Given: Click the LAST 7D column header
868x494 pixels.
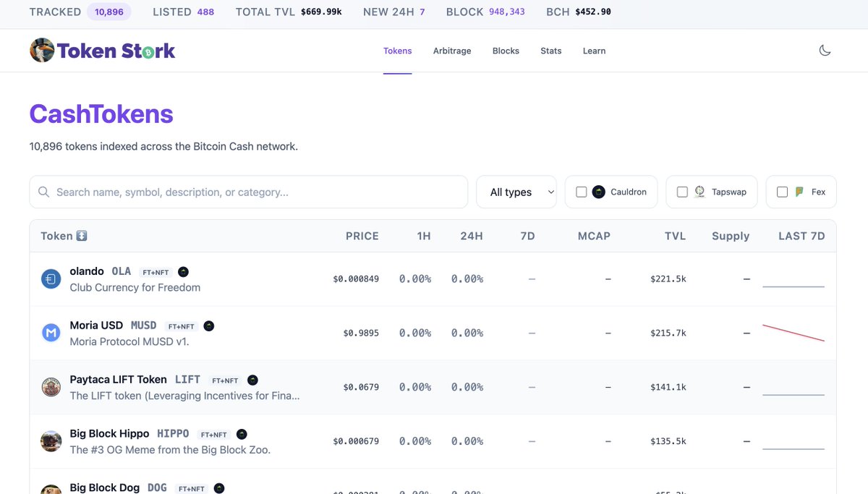Looking at the screenshot, I should point(801,236).
